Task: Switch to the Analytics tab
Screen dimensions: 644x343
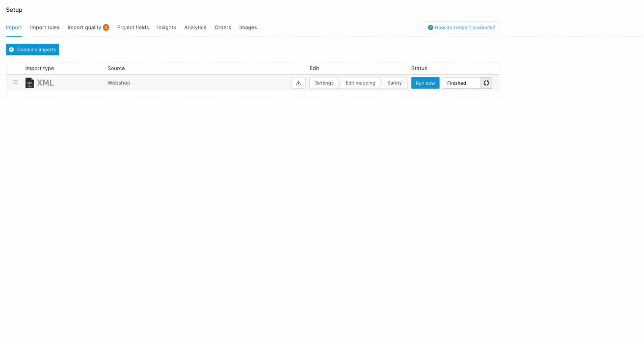Action: (195, 27)
